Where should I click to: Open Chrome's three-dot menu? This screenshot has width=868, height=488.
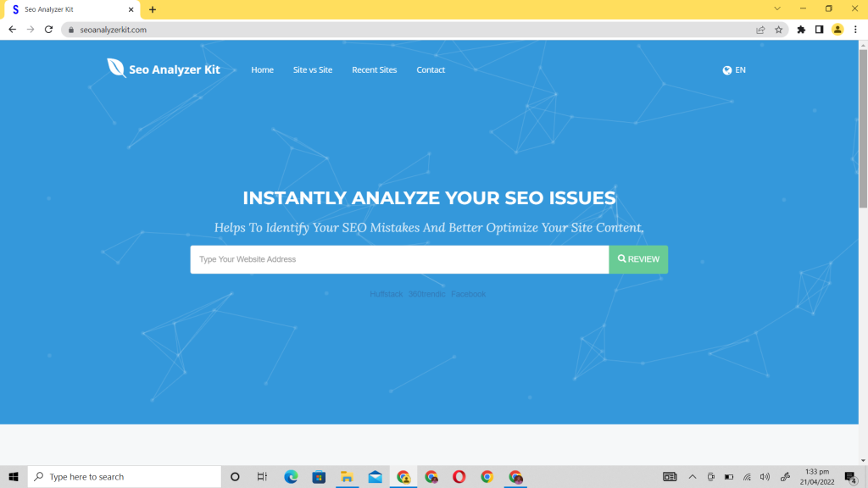[855, 30]
